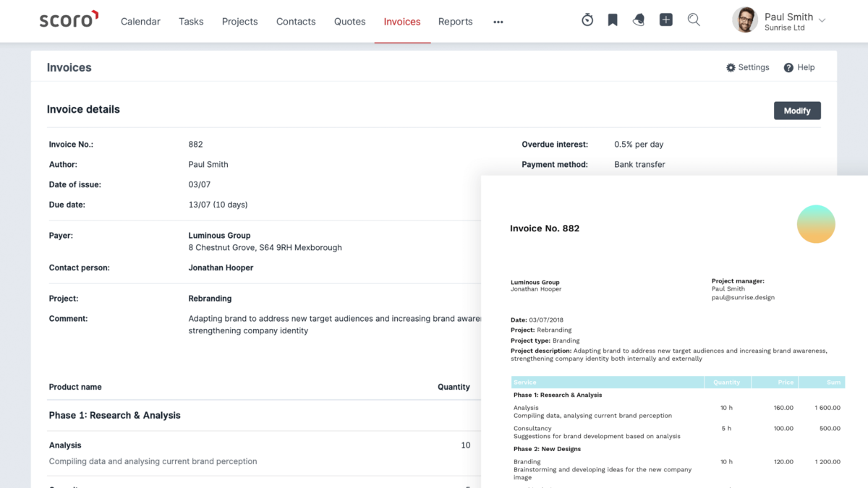Screen dimensions: 868x488
Task: Click the address 8 Chestnut Grove
Action: 265,247
